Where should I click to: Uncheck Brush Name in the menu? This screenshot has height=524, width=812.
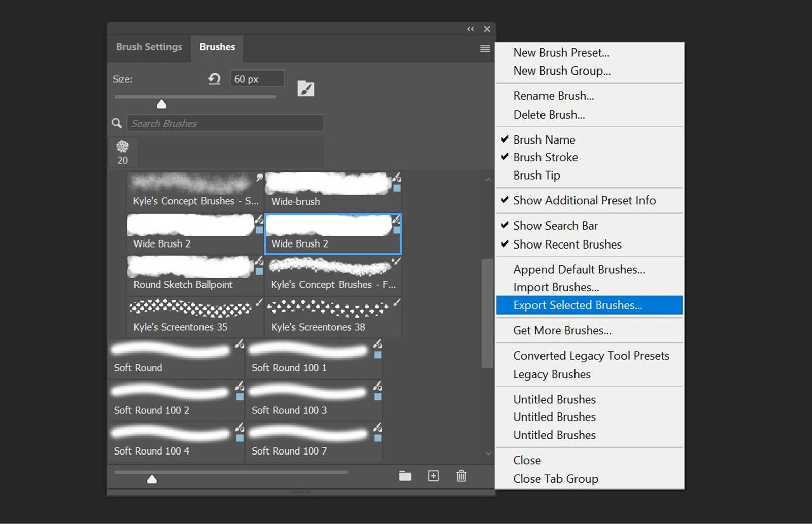(x=544, y=139)
